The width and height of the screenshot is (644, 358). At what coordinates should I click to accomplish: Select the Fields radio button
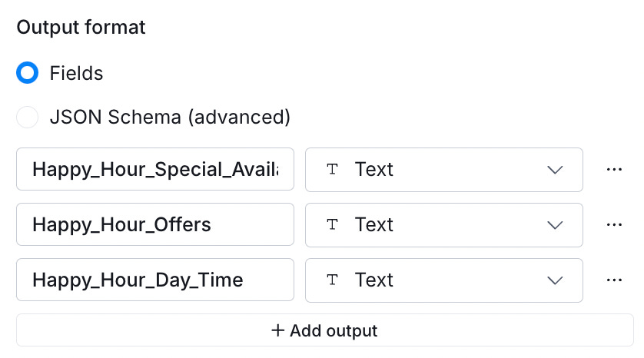click(x=28, y=74)
